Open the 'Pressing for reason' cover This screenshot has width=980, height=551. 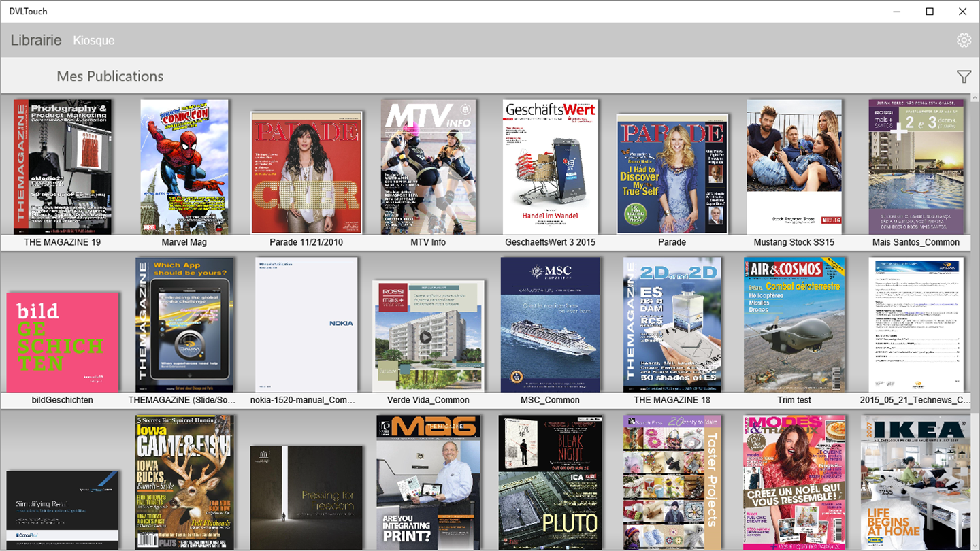(x=306, y=498)
